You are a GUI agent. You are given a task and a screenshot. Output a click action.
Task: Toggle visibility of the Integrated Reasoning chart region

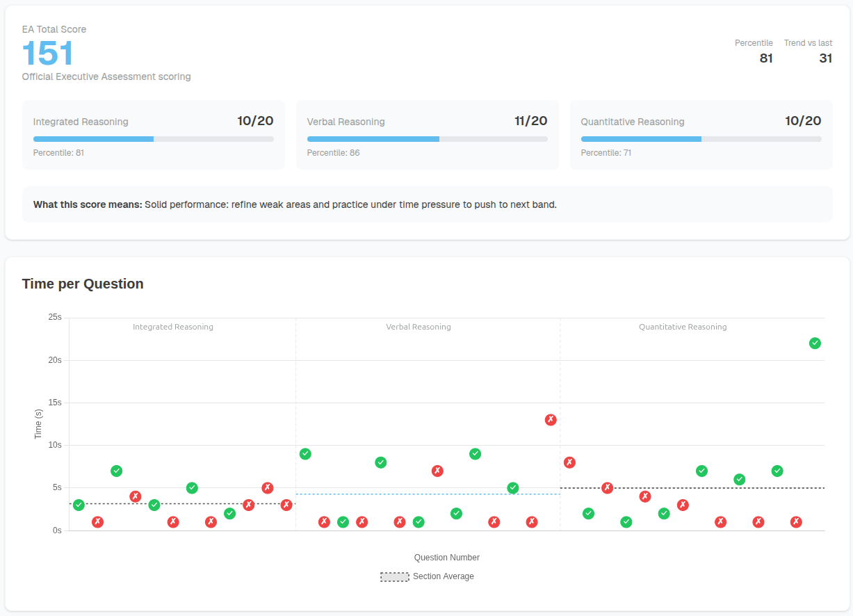pyautogui.click(x=173, y=326)
